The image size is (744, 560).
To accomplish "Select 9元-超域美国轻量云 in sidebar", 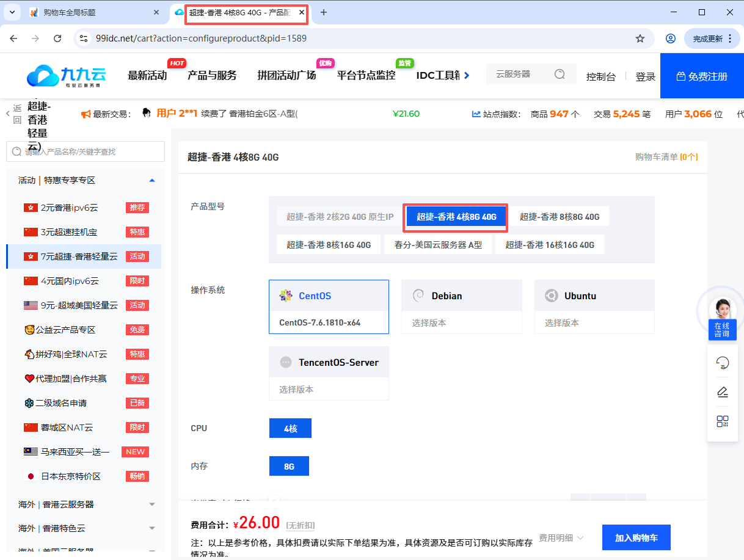I will click(84, 305).
